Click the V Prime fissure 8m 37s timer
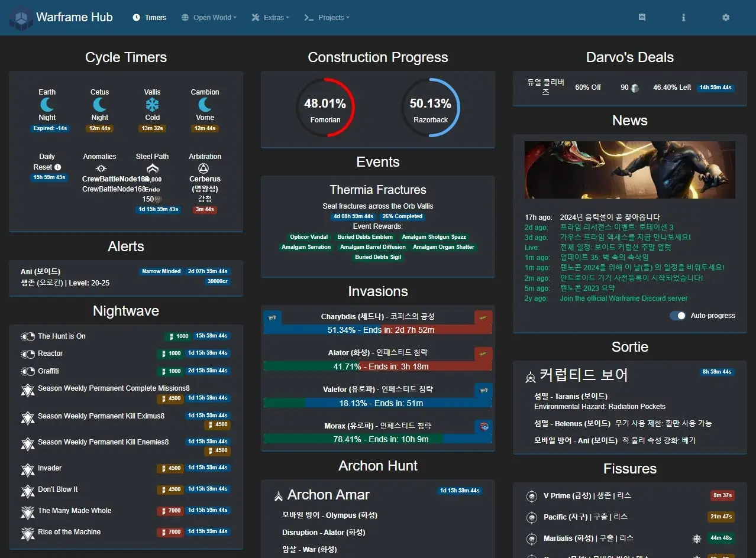The width and height of the screenshot is (756, 558). point(722,495)
